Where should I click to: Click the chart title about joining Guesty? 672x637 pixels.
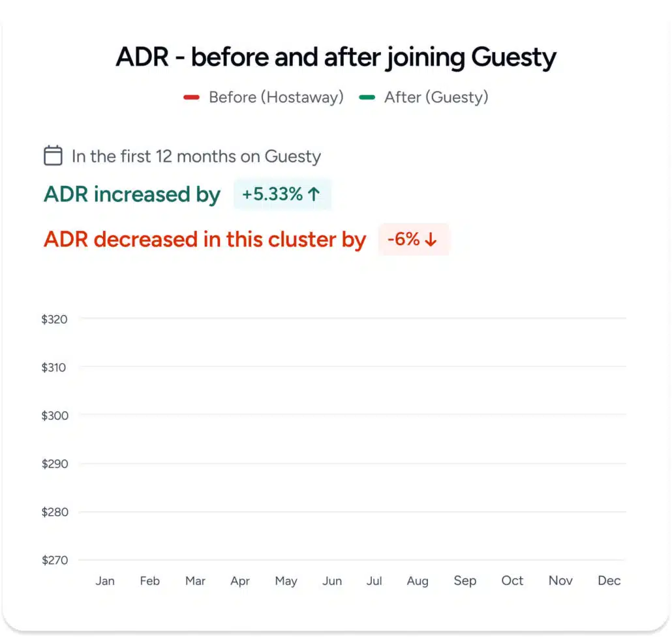coord(336,57)
